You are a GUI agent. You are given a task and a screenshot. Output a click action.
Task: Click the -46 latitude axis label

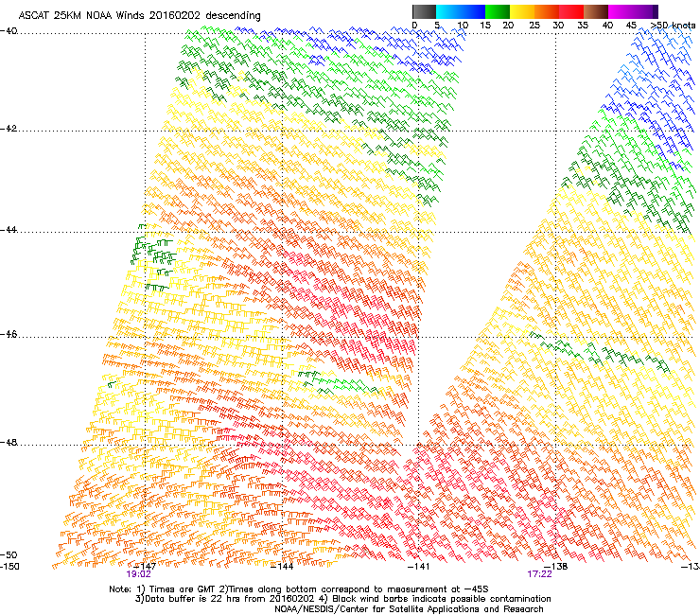point(9,334)
